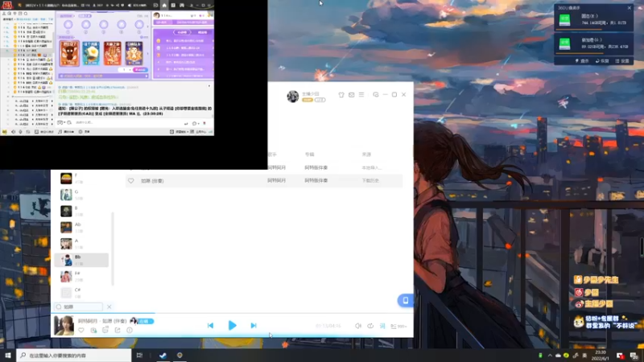Click the third mic seat in voice room
Image resolution: width=644 pixels, height=362 pixels.
104,25
